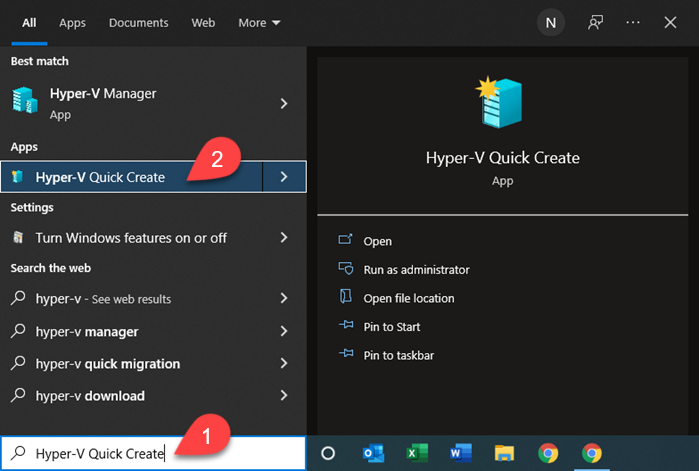The width and height of the screenshot is (699, 471).
Task: Close the search panel
Action: (670, 22)
